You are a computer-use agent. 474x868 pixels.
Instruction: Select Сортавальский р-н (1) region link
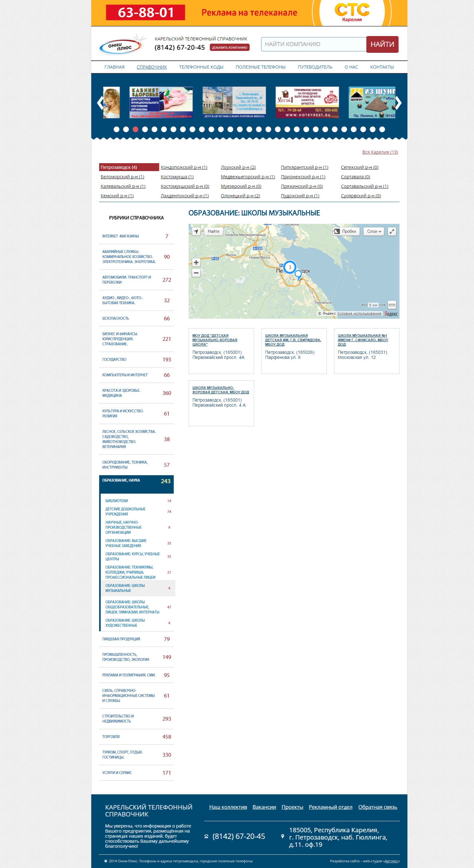[365, 186]
